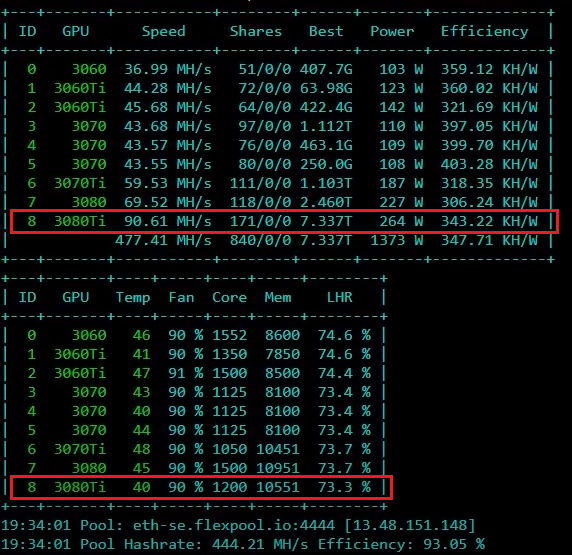This screenshot has height=555, width=572.
Task: Click memory clock value 10951
Action: pos(278,468)
